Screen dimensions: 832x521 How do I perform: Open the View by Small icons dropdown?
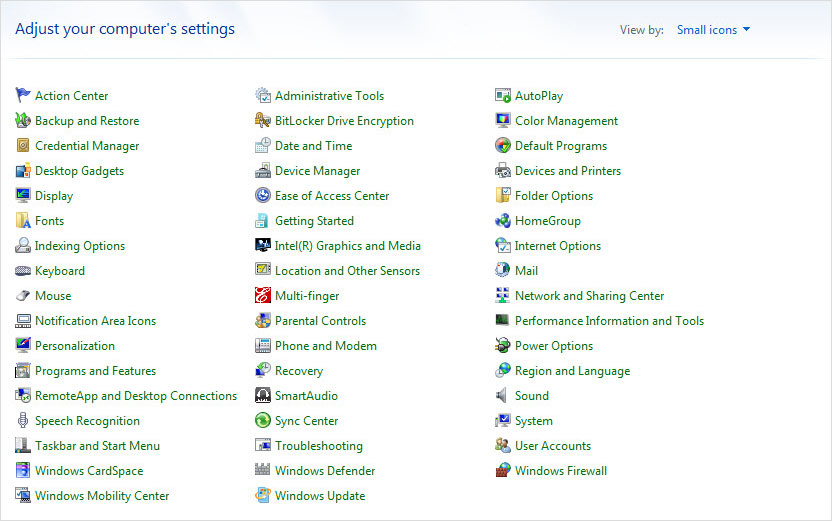pos(713,30)
